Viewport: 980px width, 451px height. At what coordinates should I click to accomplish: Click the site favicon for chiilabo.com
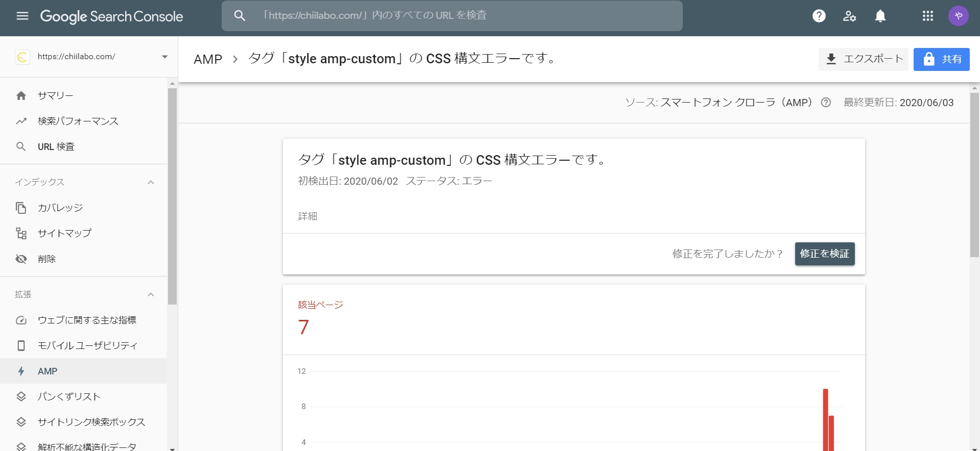22,57
